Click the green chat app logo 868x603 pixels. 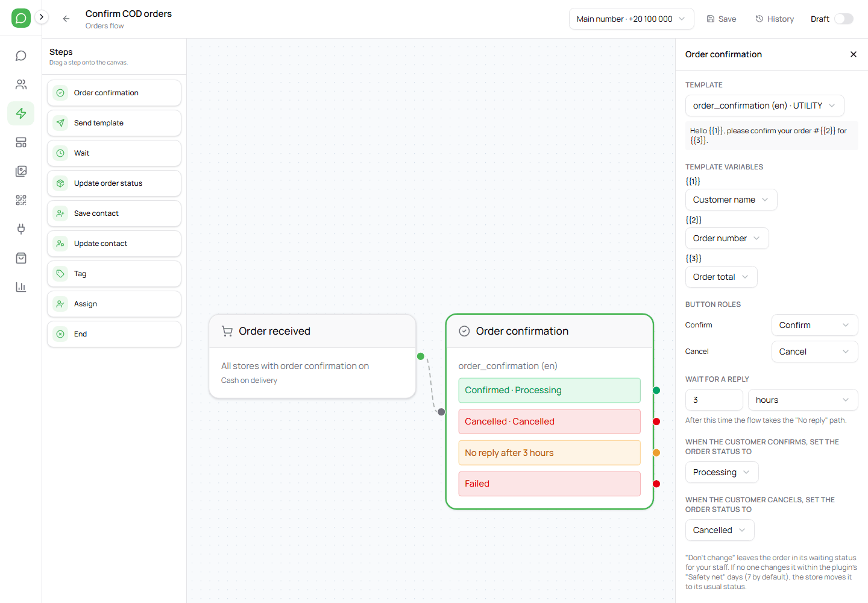point(21,18)
